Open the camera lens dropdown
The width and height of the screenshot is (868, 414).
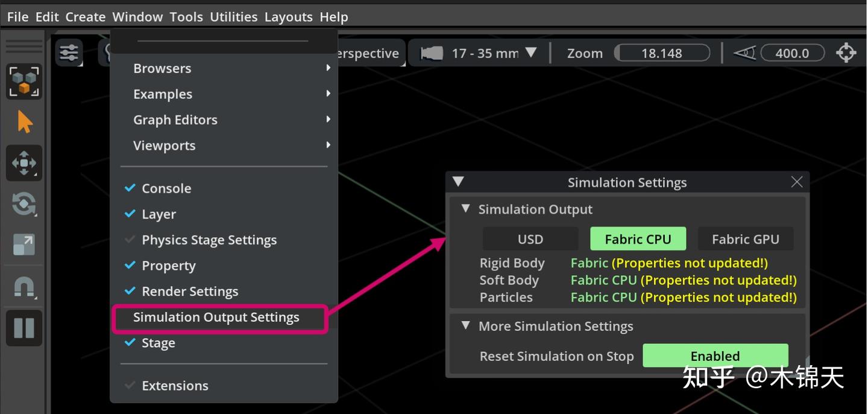point(530,53)
